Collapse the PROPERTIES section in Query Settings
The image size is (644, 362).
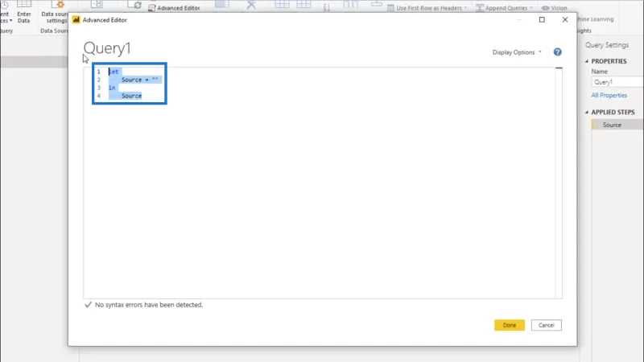[587, 61]
